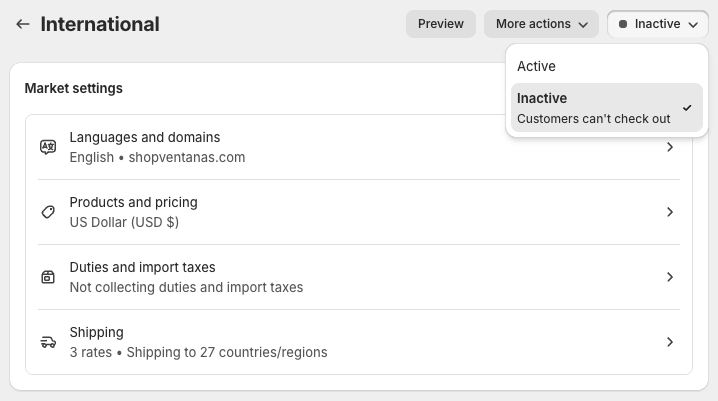Expand Duties and import taxes chevron
The height and width of the screenshot is (401, 718).
click(670, 277)
